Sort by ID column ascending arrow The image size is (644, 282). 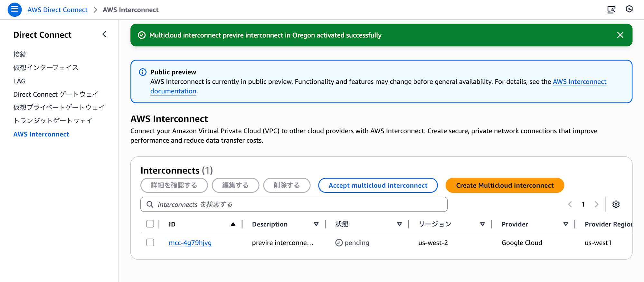pos(233,224)
